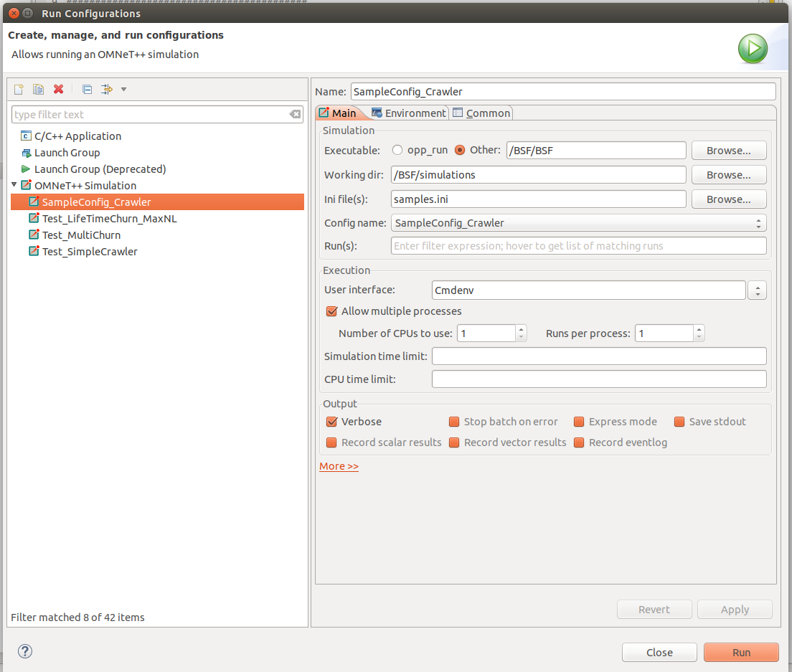The height and width of the screenshot is (672, 792).
Task: Select the opp_run radio button
Action: [397, 151]
